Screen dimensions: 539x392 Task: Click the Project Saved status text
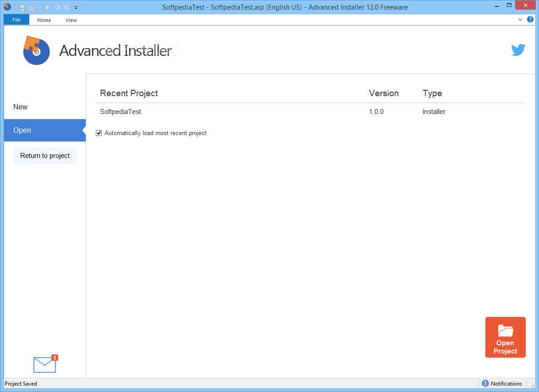tap(21, 384)
